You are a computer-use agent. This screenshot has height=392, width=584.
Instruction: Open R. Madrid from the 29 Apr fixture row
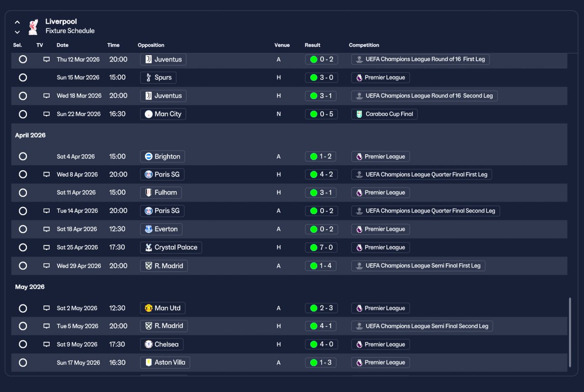click(164, 266)
